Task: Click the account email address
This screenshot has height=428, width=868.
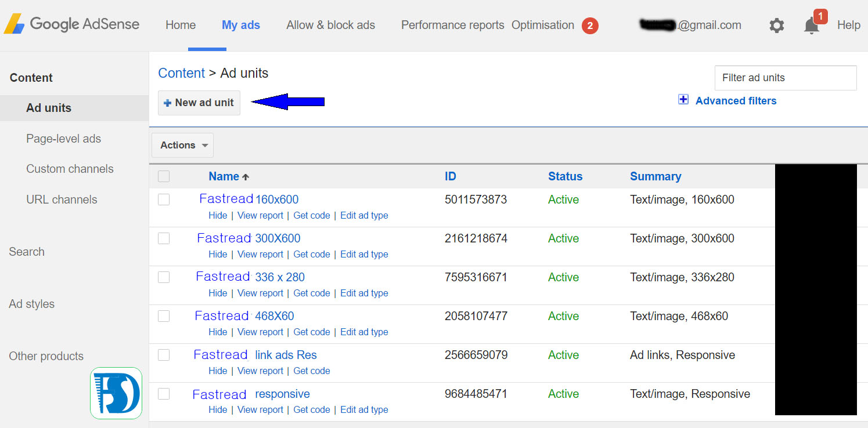Action: 690,25
